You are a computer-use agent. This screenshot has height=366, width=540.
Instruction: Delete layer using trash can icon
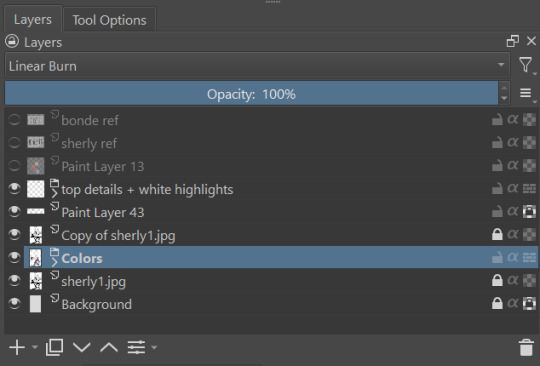tap(526, 347)
